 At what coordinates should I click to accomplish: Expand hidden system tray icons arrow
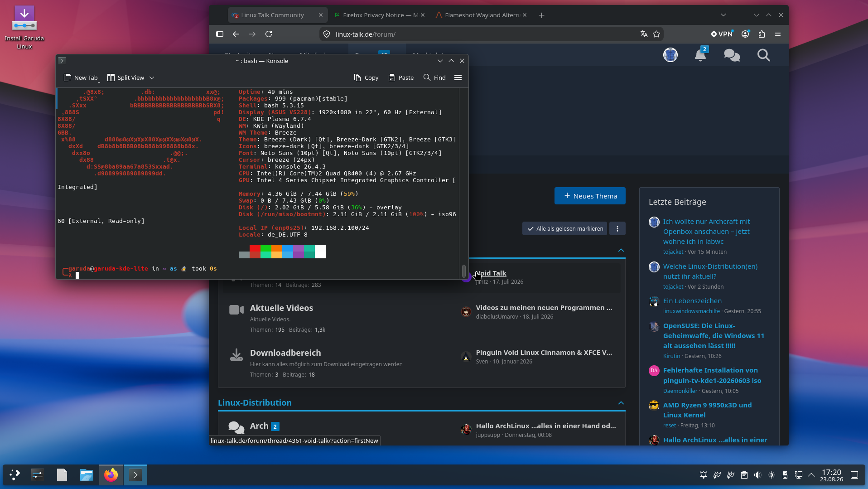pyautogui.click(x=811, y=475)
